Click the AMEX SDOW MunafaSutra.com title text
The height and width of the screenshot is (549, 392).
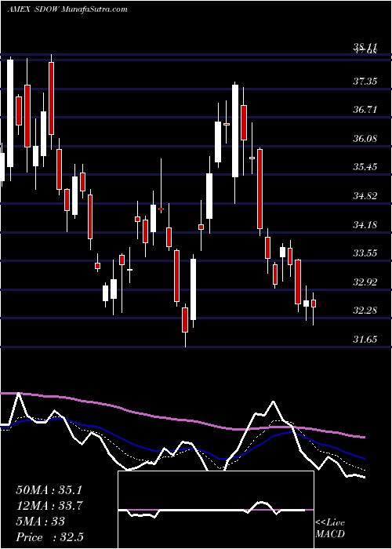coord(67,9)
